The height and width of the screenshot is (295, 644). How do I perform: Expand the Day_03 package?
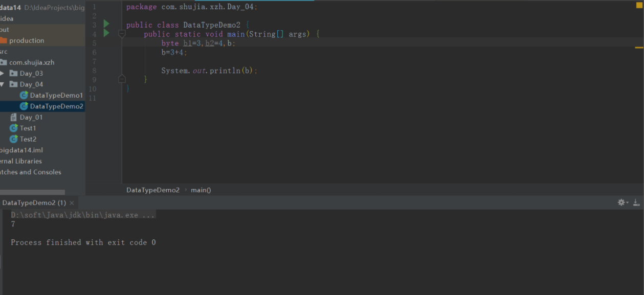(x=2, y=73)
